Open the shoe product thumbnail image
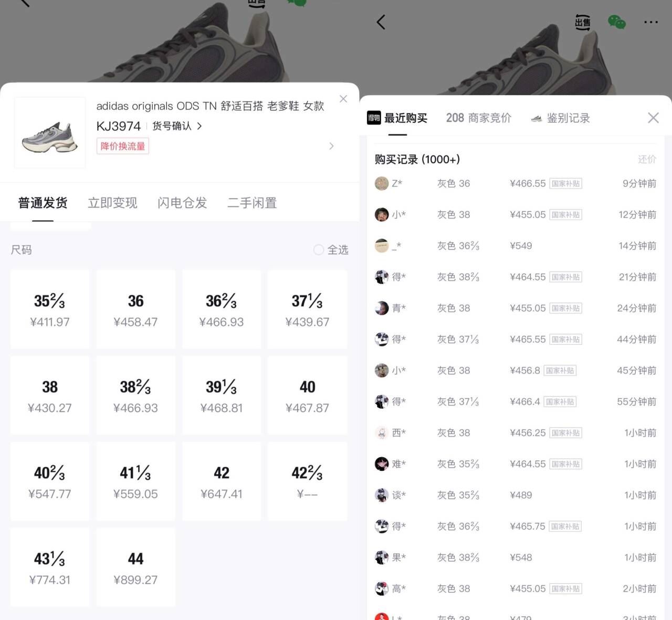The height and width of the screenshot is (620, 672). [50, 132]
